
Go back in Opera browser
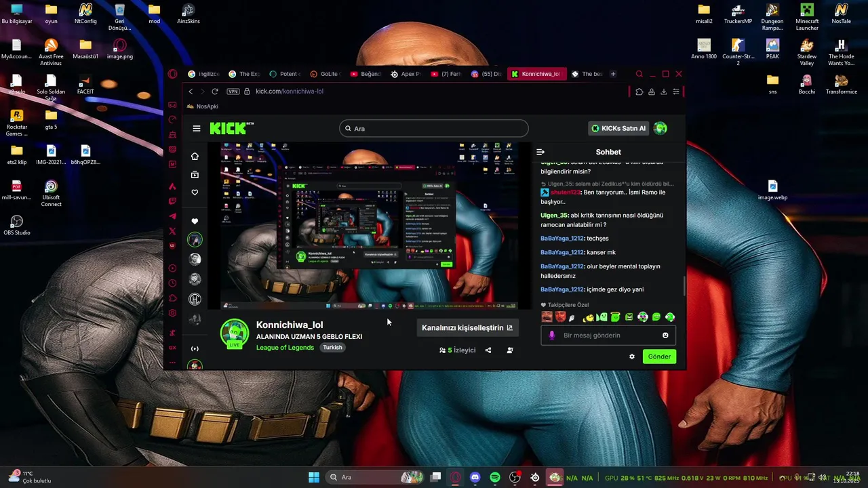191,91
